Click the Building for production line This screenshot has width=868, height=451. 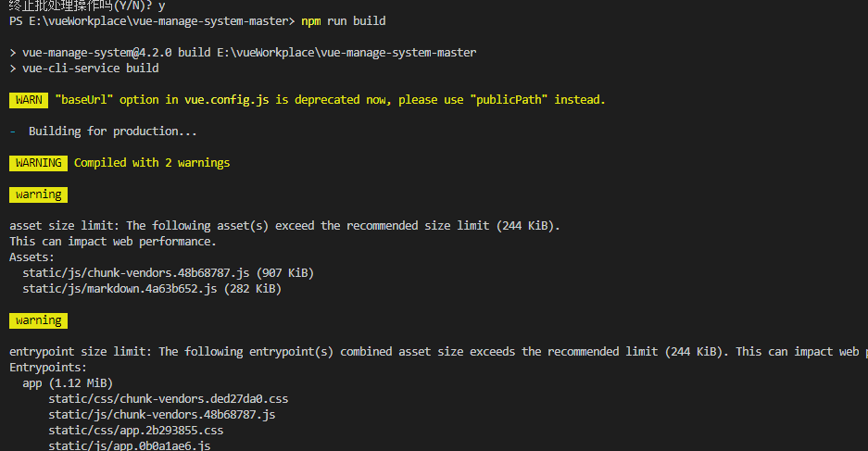point(112,132)
